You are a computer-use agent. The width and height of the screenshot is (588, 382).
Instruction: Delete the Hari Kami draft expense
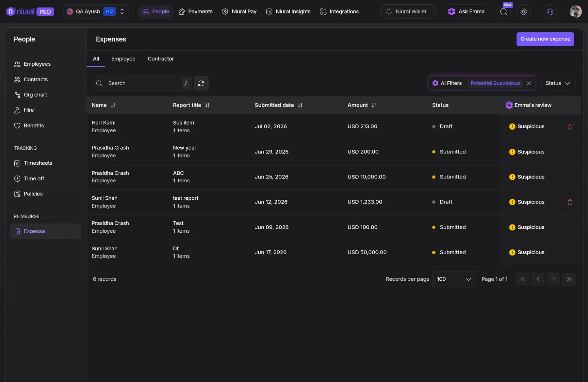[x=570, y=127]
